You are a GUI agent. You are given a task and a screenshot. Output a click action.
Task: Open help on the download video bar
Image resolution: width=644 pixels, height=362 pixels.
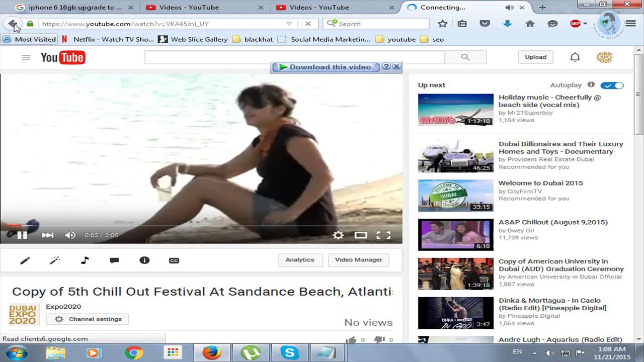pos(386,66)
